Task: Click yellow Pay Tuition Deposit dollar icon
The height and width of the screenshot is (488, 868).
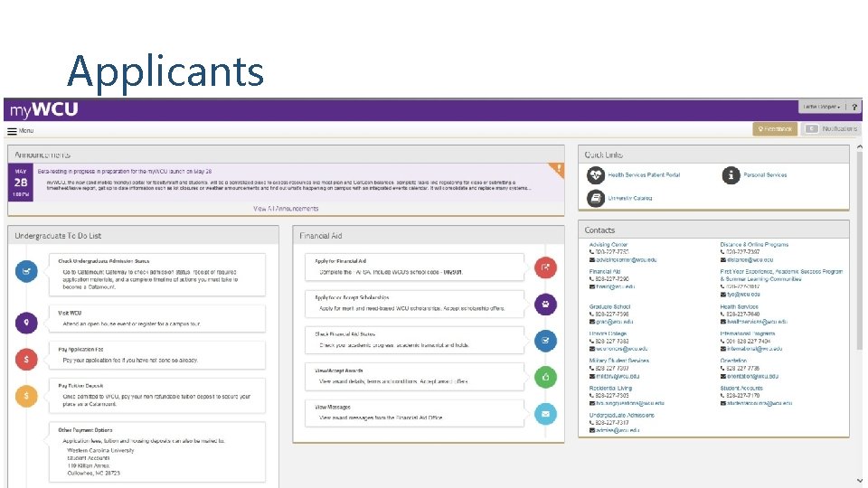Action: 26,396
